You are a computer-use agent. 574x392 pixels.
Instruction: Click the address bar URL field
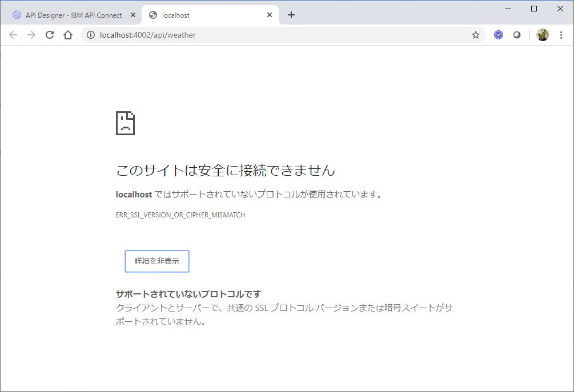pos(282,35)
